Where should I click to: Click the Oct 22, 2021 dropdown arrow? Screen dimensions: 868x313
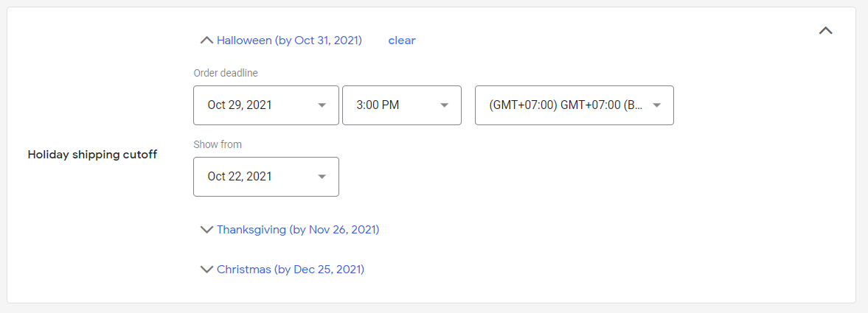pyautogui.click(x=322, y=177)
